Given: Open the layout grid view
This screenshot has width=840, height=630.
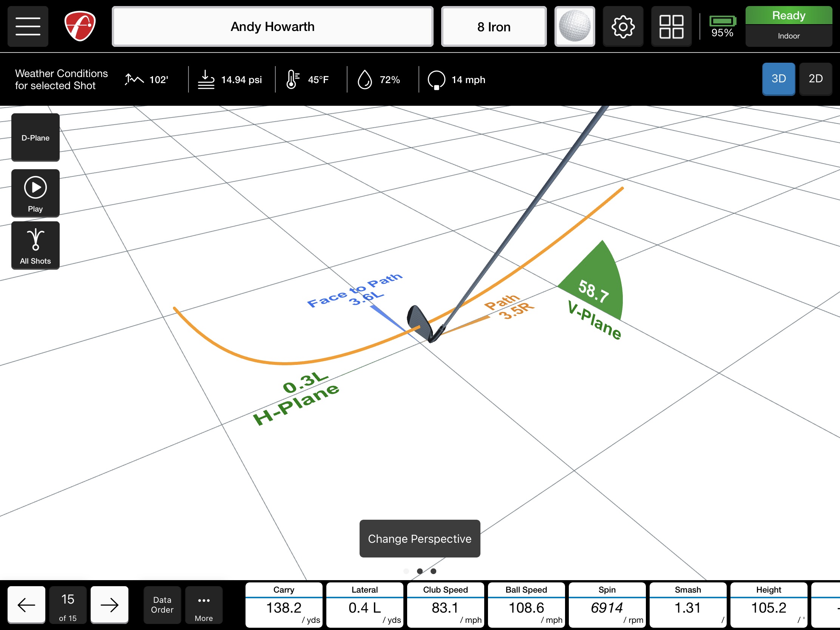Looking at the screenshot, I should click(672, 26).
